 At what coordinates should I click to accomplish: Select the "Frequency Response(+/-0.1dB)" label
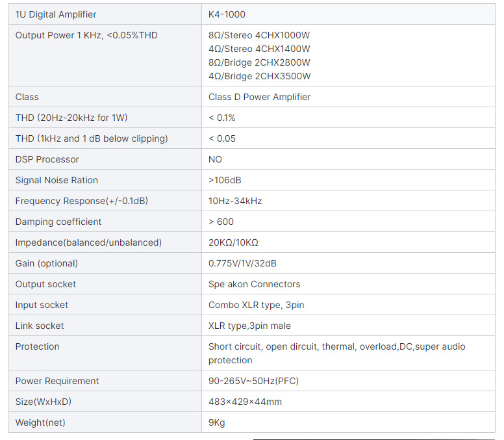(82, 201)
